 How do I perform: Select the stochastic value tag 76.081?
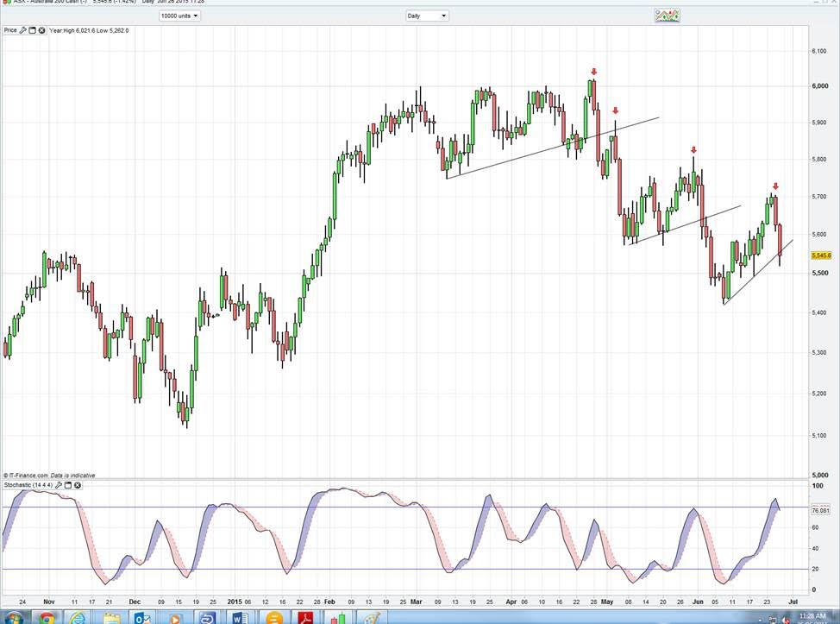[821, 511]
